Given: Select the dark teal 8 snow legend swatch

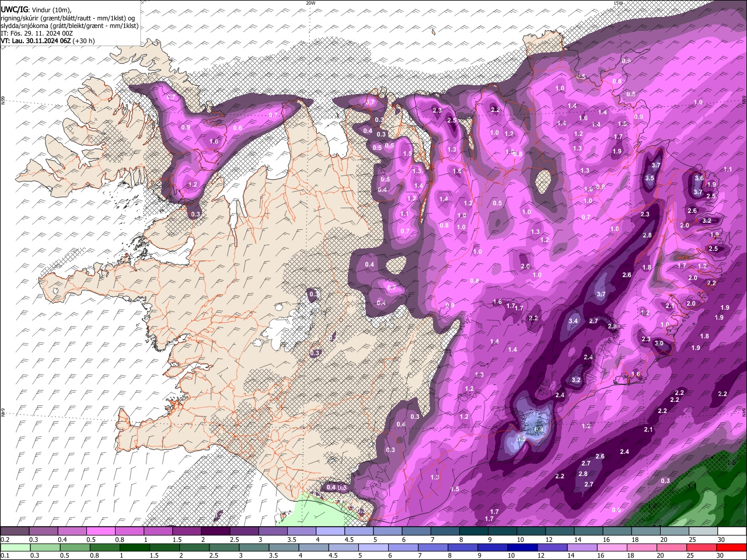Looking at the screenshot, I should pos(474,531).
